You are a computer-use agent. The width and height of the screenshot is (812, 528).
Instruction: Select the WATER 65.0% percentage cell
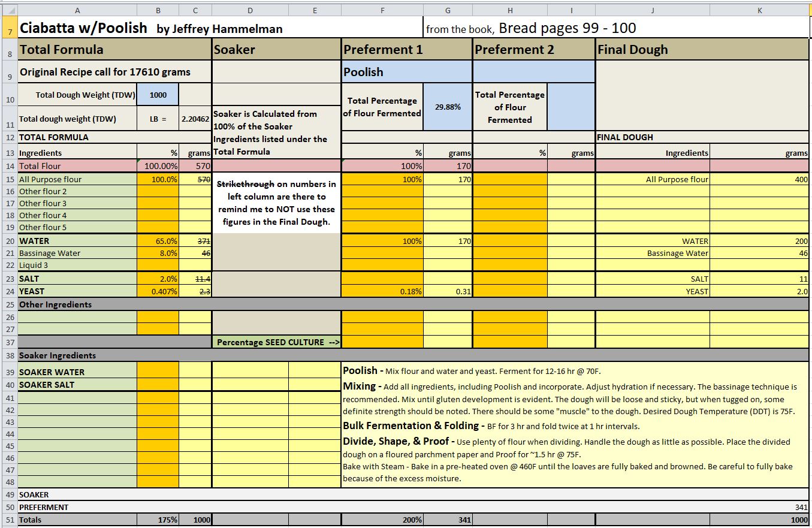tap(158, 241)
